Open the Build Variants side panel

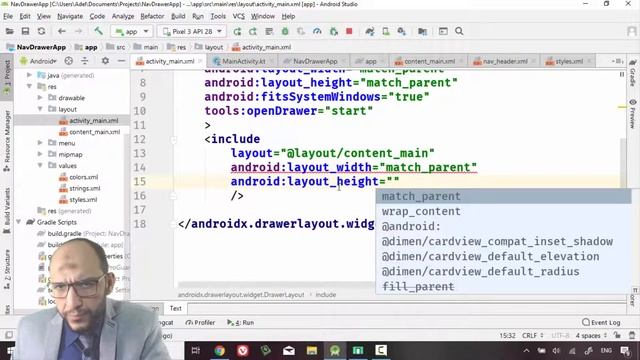[x=7, y=210]
